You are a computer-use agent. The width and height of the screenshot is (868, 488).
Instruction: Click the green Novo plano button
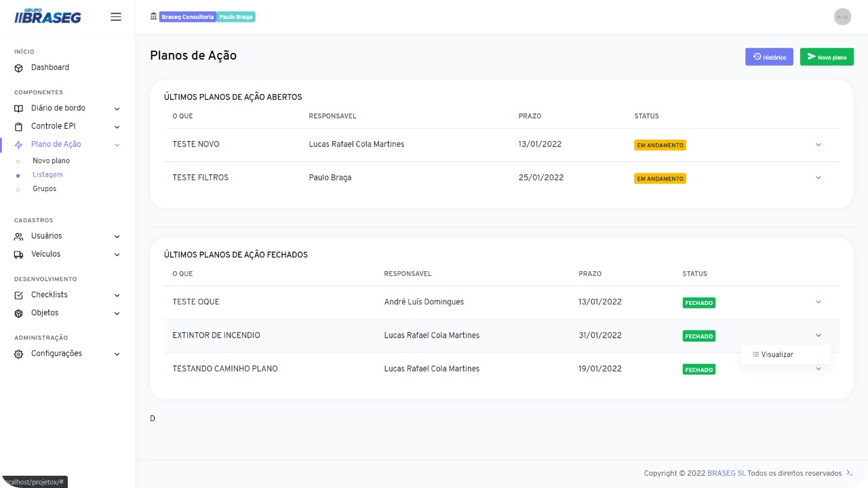pos(827,57)
